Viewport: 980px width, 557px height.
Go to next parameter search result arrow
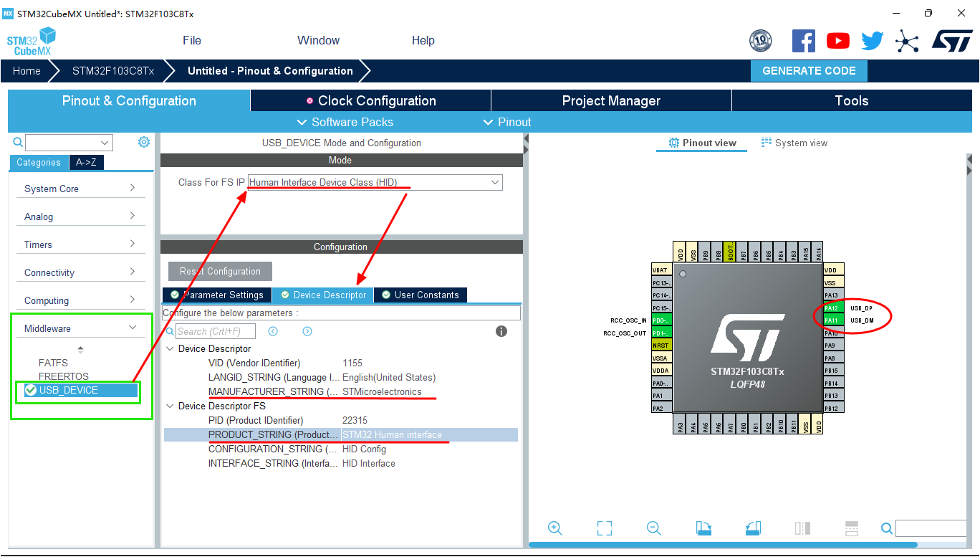pyautogui.click(x=307, y=331)
